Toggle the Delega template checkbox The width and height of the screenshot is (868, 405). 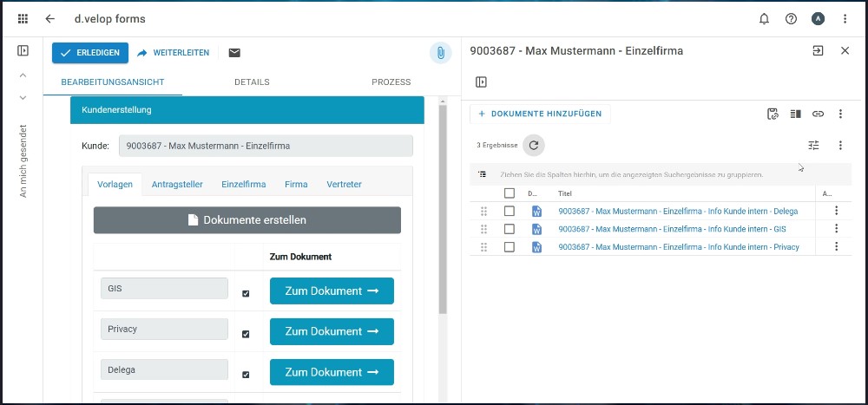(x=246, y=375)
